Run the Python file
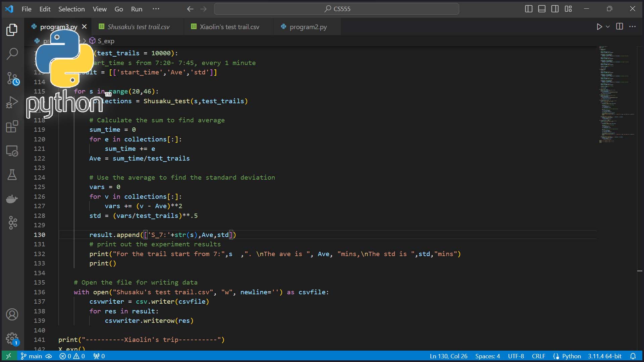Screen dimensions: 644x362 pos(599,26)
